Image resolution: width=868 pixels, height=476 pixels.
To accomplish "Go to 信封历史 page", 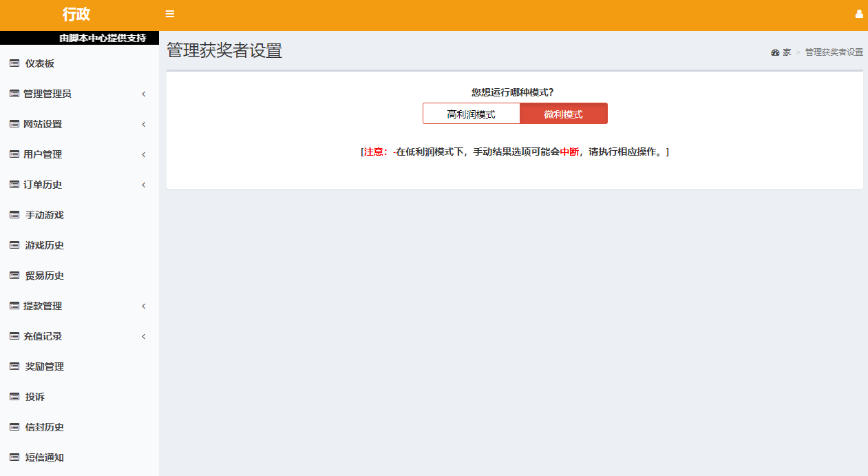I will (45, 427).
